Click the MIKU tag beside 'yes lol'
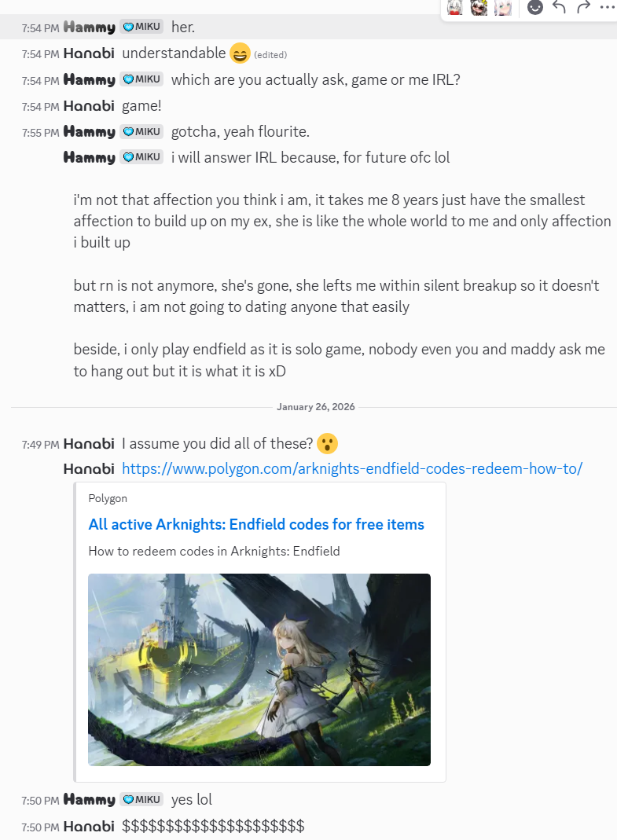The width and height of the screenshot is (617, 840). [x=141, y=799]
